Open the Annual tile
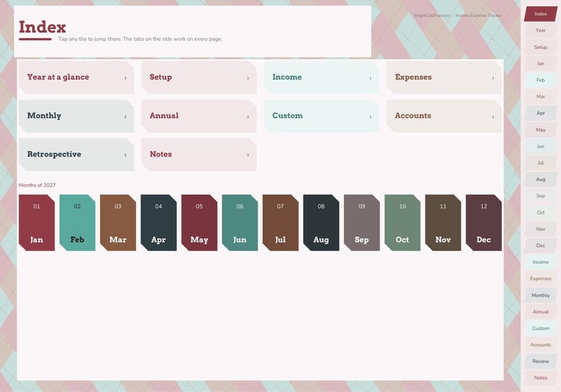The image size is (561, 392). (199, 116)
